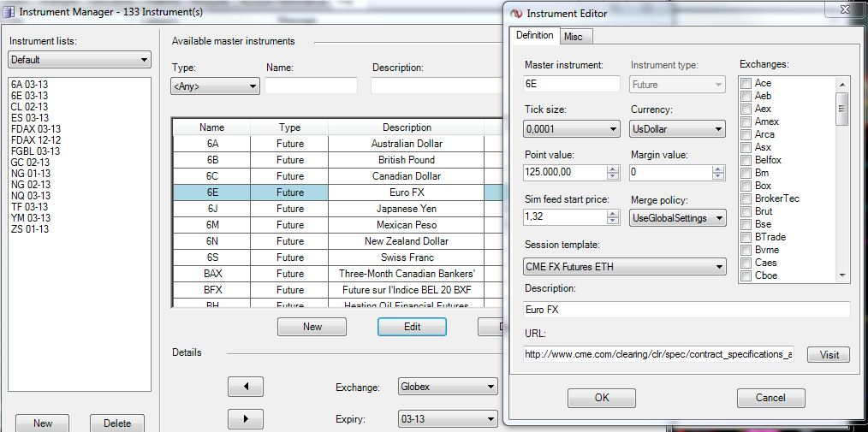Click Delete button below instrument lists
This screenshot has width=868, height=432.
point(116,423)
